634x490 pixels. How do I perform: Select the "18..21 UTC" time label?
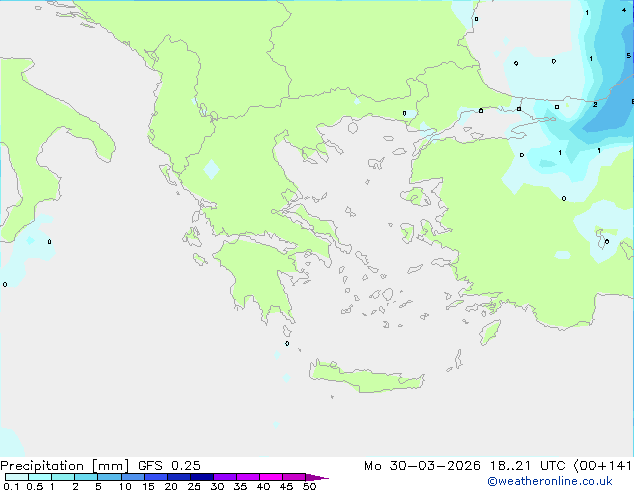point(530,466)
